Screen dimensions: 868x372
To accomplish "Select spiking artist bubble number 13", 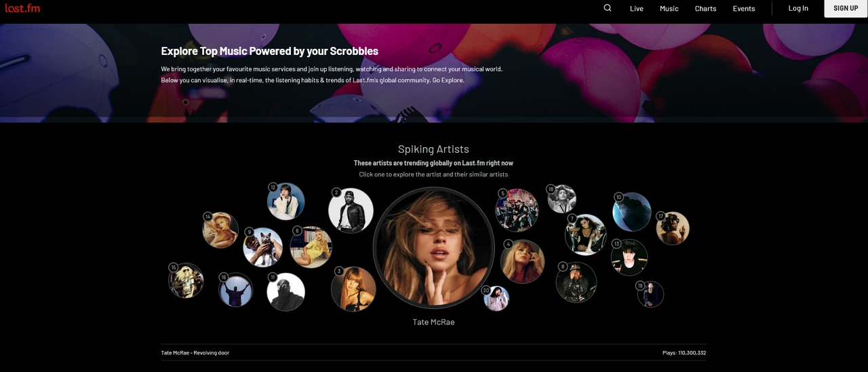I will 629,257.
